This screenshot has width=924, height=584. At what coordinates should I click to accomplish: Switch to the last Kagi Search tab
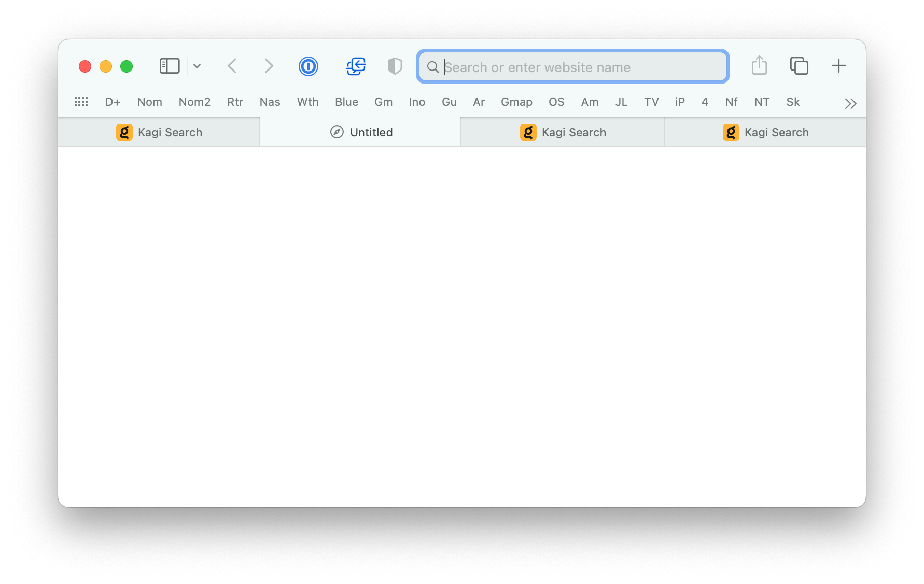point(765,133)
